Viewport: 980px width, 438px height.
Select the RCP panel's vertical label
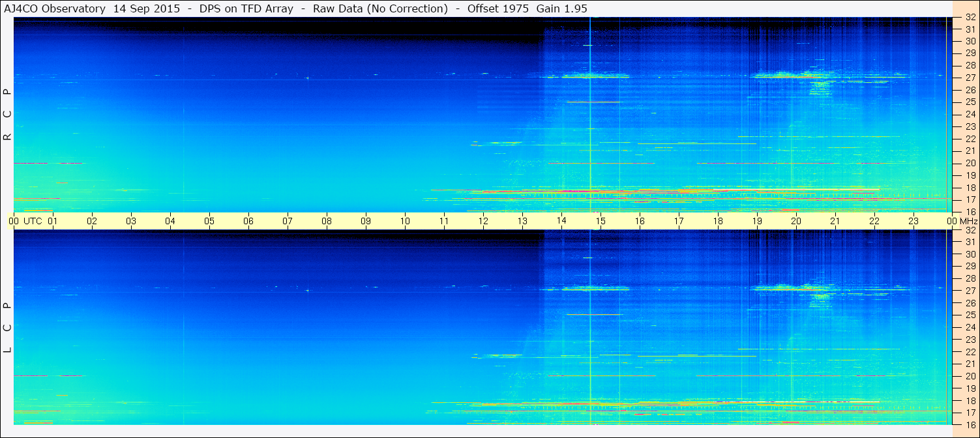coord(7,114)
